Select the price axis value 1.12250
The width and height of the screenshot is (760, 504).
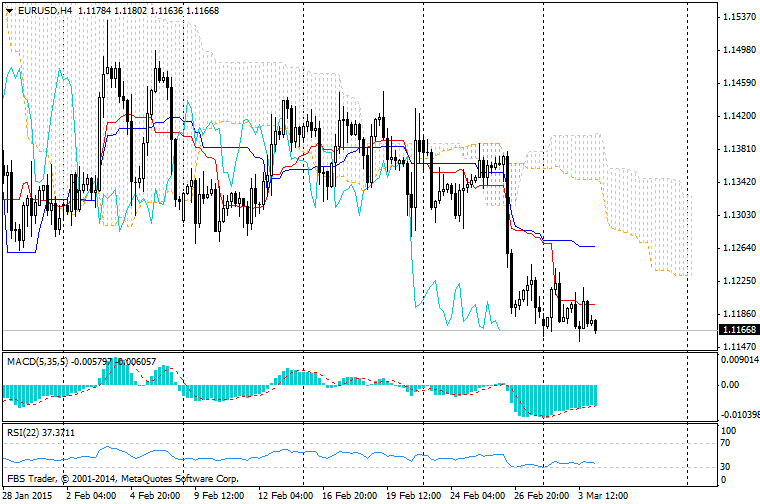(x=739, y=281)
